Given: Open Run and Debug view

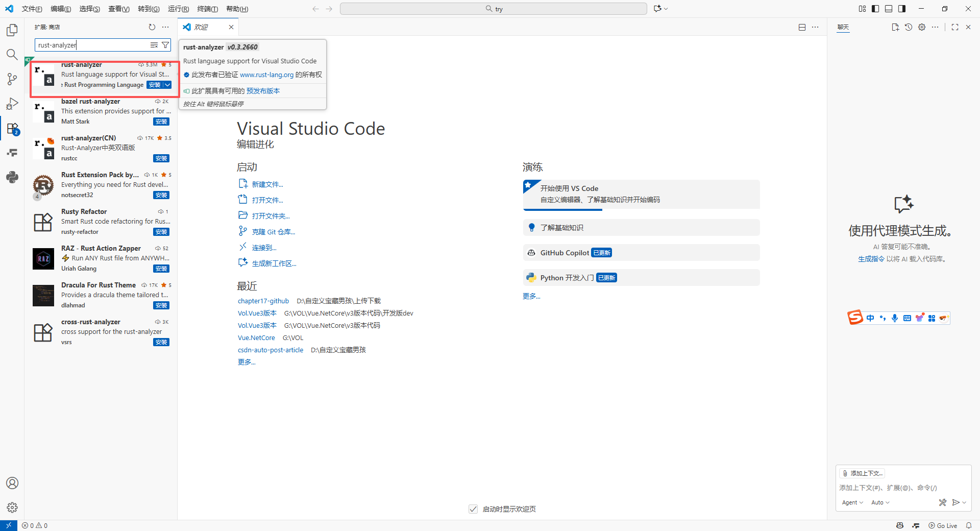Looking at the screenshot, I should point(12,104).
